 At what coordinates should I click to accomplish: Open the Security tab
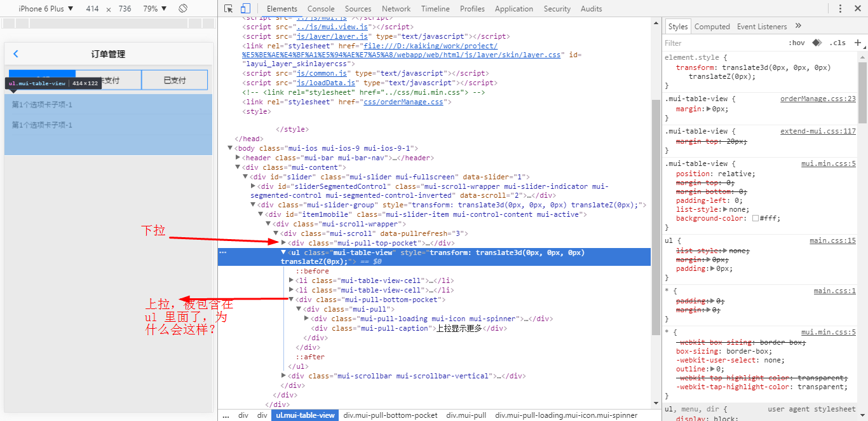point(557,9)
